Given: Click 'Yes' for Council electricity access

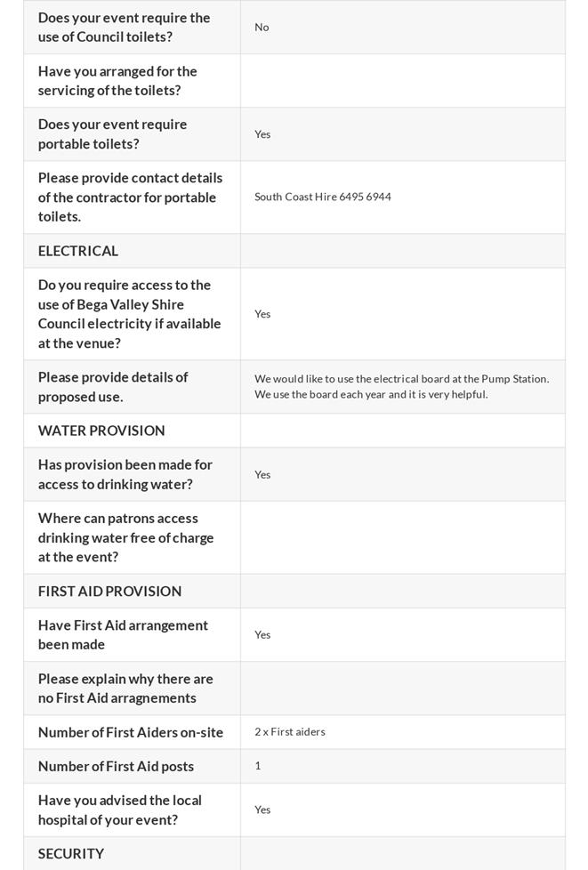Looking at the screenshot, I should point(262,314).
